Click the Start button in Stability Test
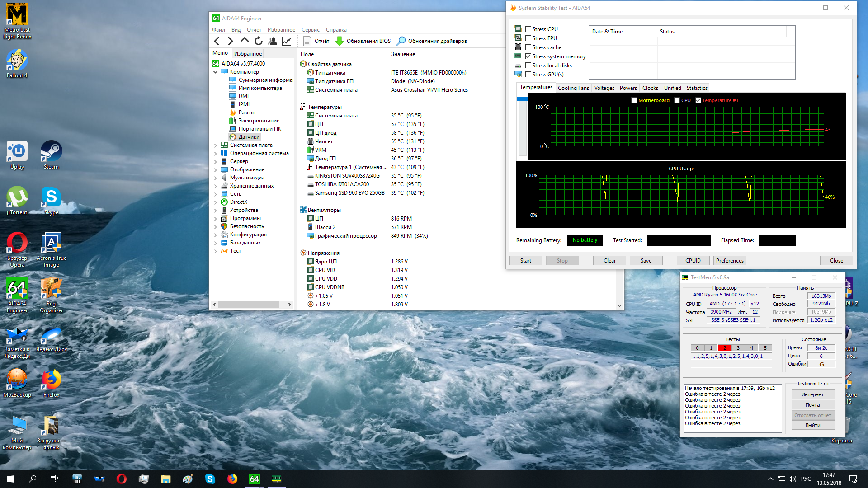 [x=525, y=261]
